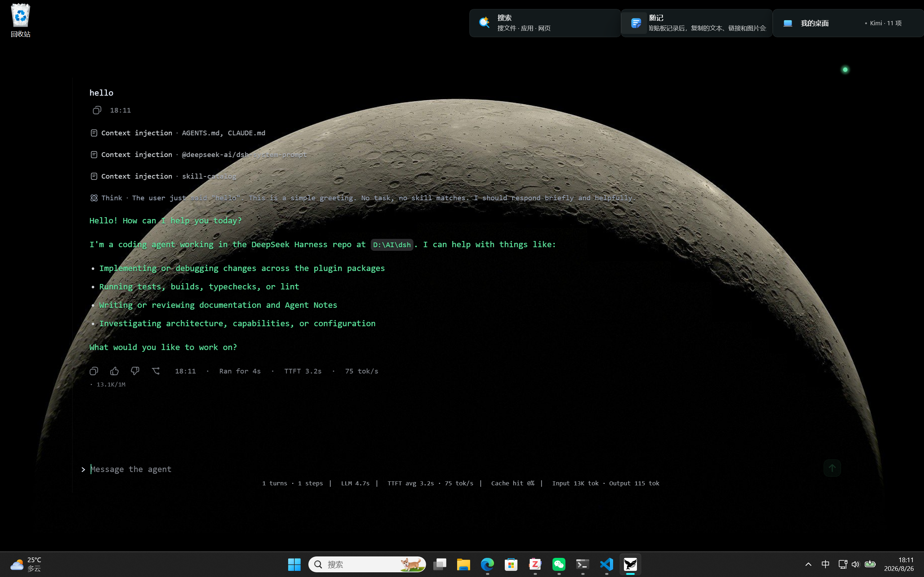This screenshot has height=577, width=924.
Task: Click the LLM 4.7s status entry
Action: point(355,483)
